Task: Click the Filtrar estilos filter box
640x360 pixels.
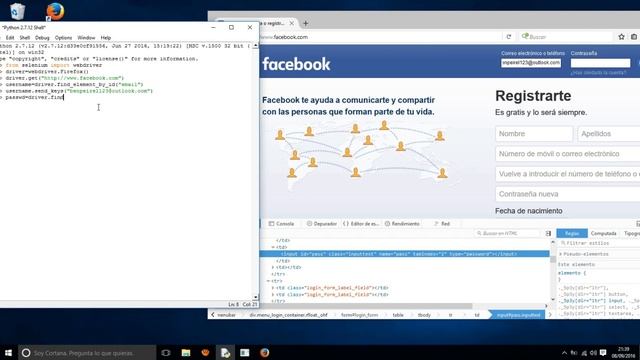Action: click(598, 243)
